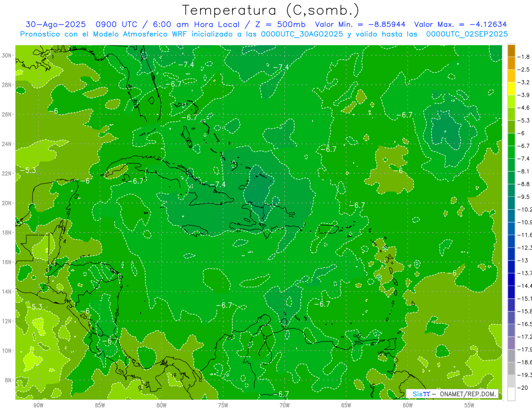Click the '16N' latitude axis label
Image resolution: width=532 pixels, height=411 pixels.
click(x=8, y=262)
